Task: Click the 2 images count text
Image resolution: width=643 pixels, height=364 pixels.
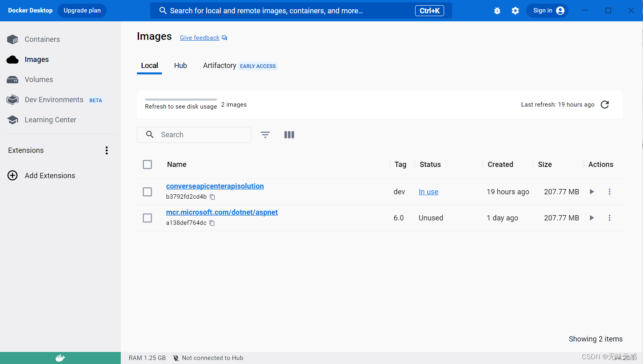Action: 234,105
